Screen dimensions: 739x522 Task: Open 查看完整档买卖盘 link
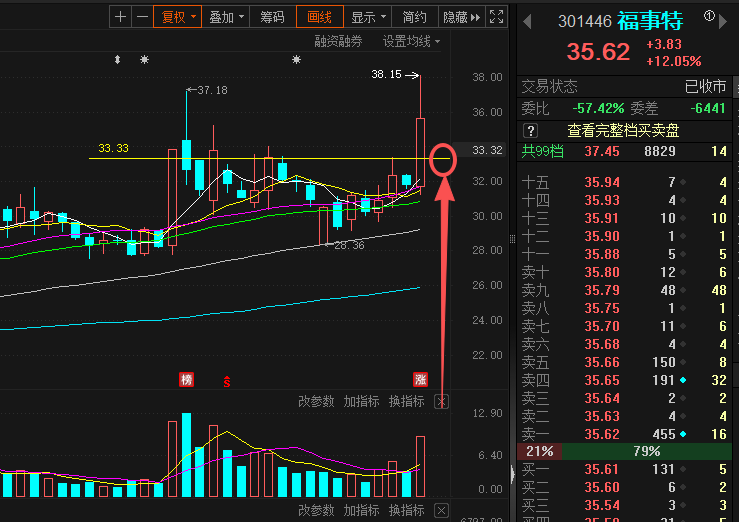point(623,130)
